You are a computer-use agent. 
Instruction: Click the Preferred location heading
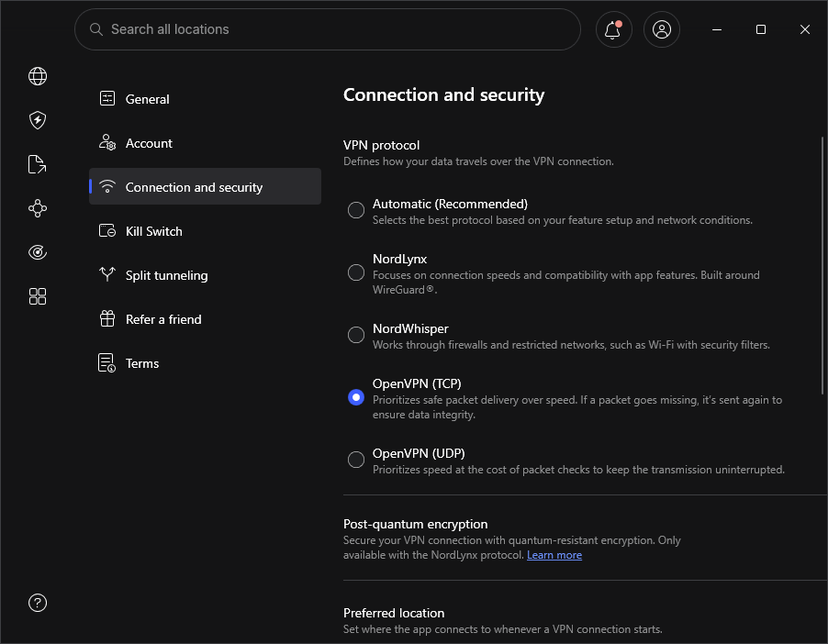[394, 613]
